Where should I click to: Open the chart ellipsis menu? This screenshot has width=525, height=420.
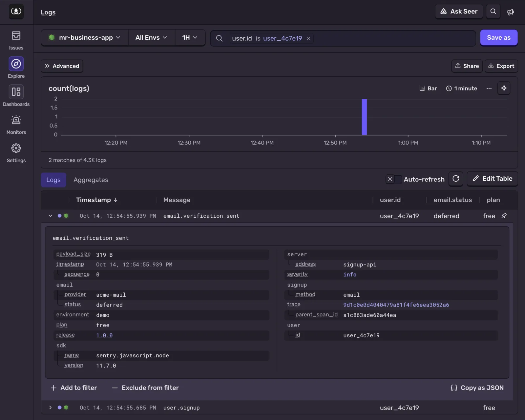489,89
